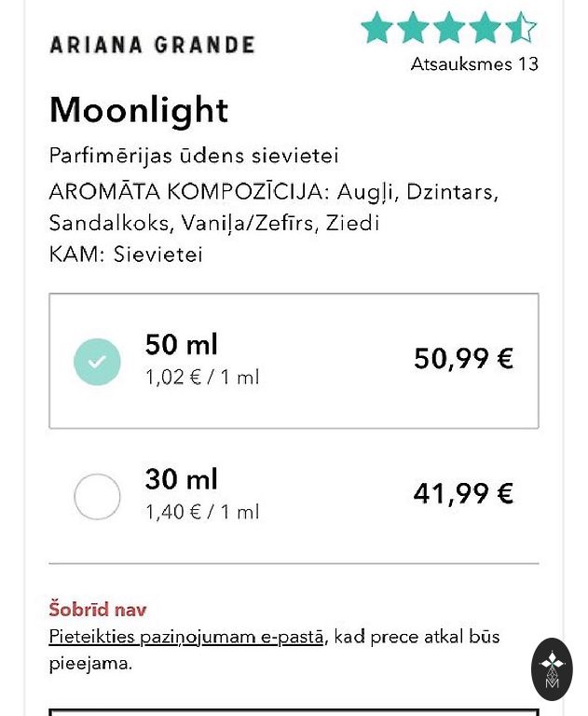588x716 pixels.
Task: Open the Ariana Grande brand page
Action: point(152,45)
